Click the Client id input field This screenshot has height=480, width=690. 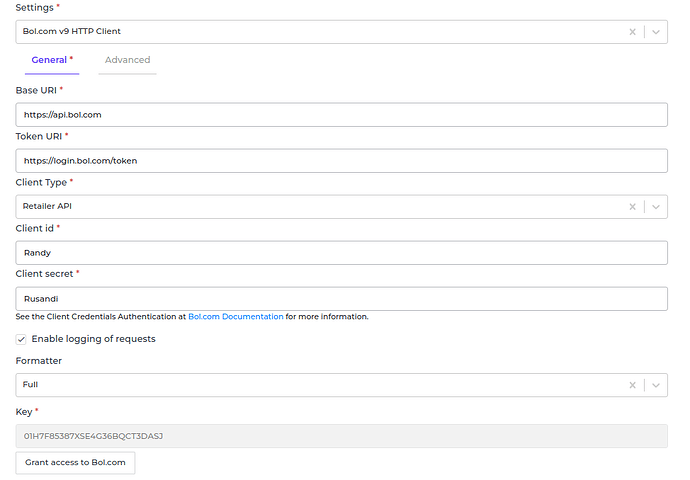pyautogui.click(x=341, y=253)
